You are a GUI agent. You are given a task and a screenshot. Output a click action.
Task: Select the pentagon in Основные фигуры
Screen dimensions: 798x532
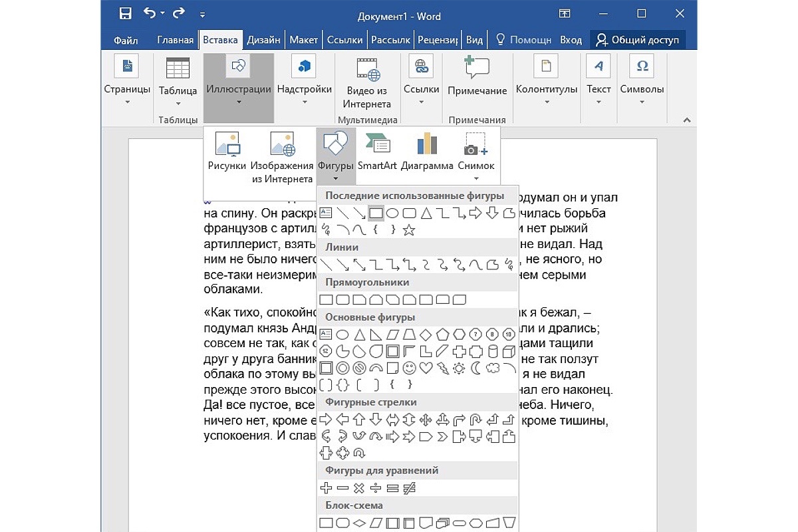coord(442,334)
